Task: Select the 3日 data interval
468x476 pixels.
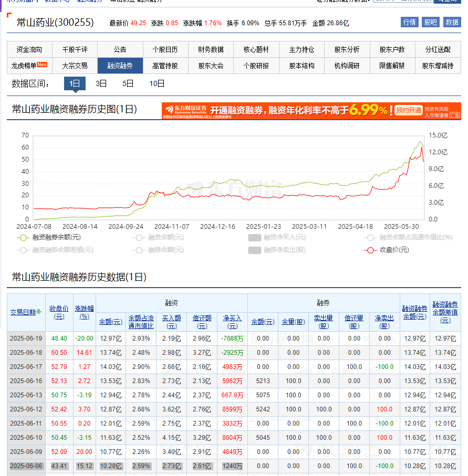Action: click(x=101, y=83)
